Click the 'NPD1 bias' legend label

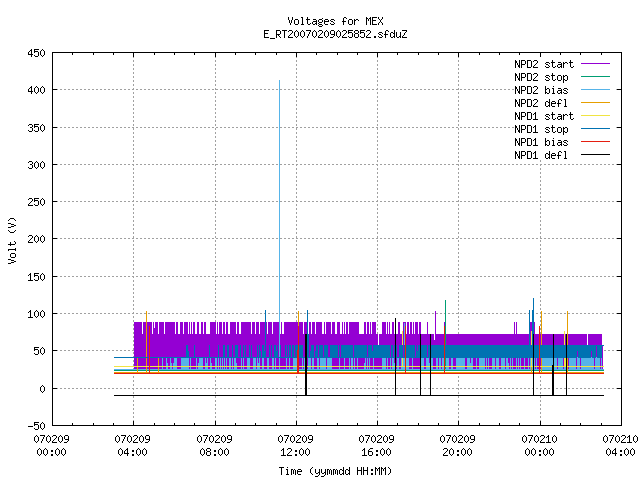(x=541, y=142)
